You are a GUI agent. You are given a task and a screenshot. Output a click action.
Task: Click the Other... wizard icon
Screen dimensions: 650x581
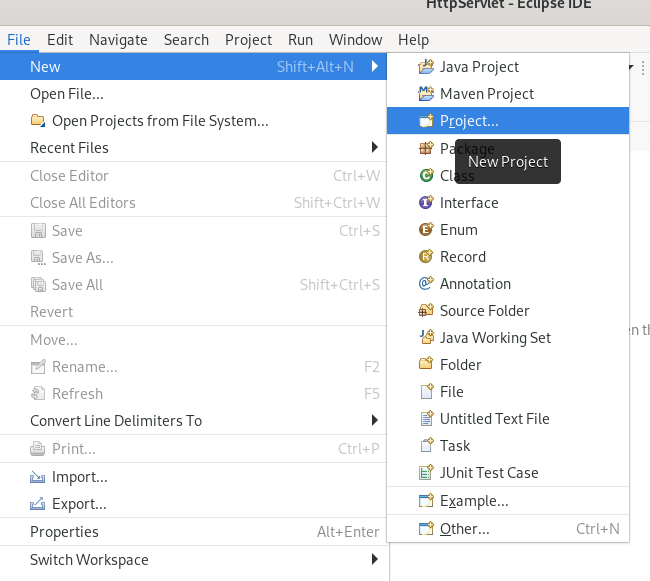tap(426, 528)
